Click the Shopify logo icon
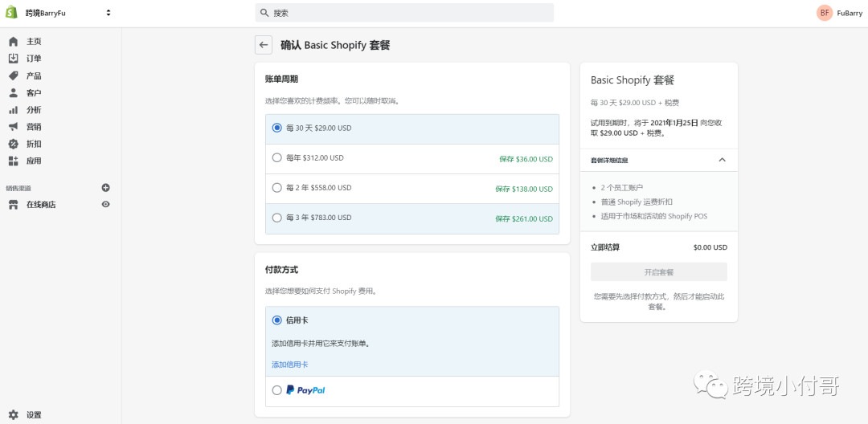The image size is (868, 424). (x=11, y=12)
